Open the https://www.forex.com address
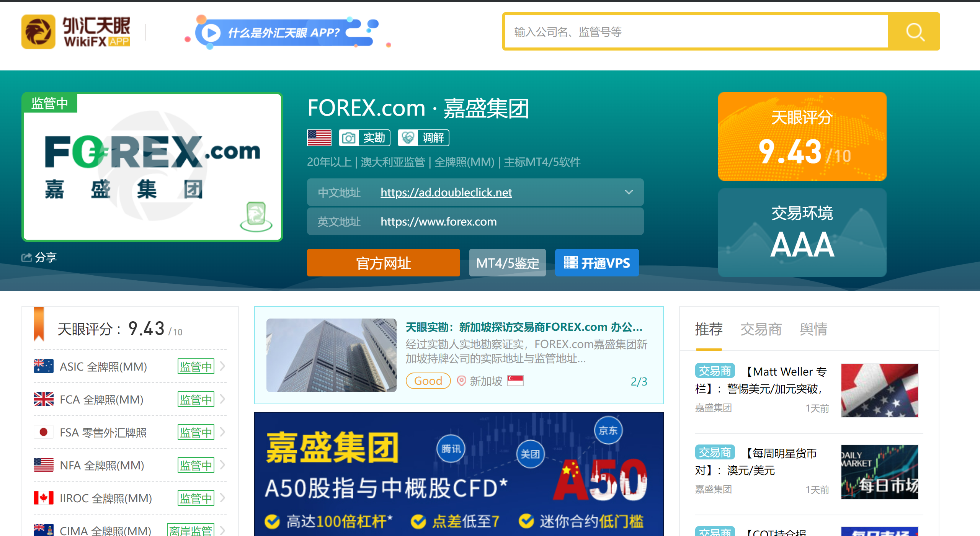 tap(439, 221)
